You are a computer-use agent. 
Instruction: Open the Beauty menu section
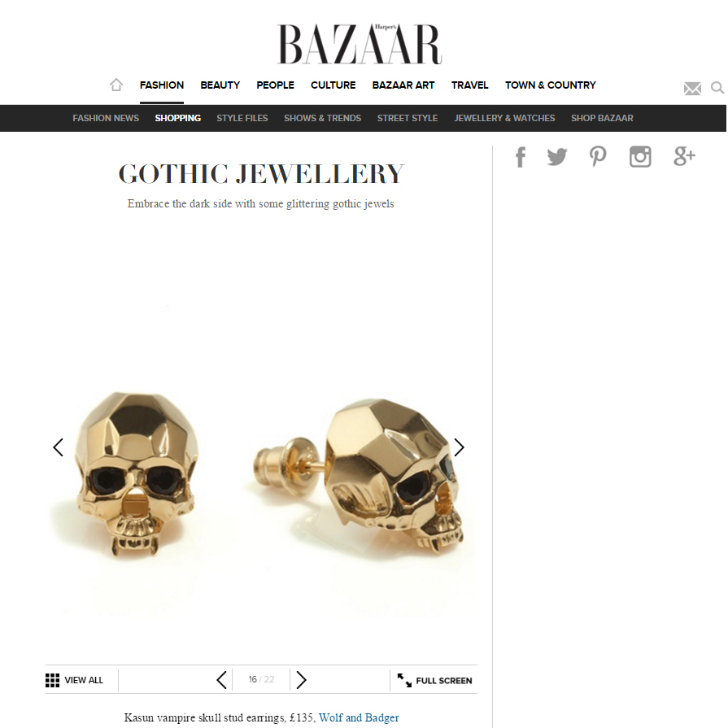(x=220, y=85)
